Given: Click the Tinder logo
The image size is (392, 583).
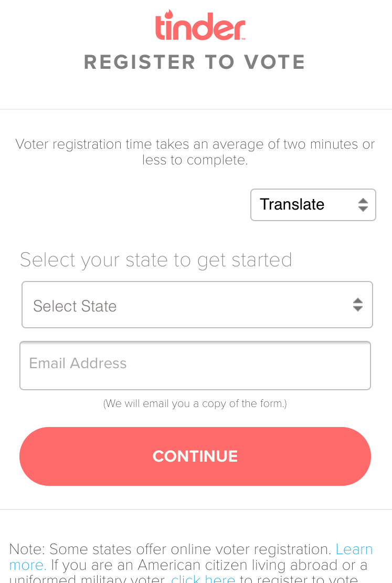Looking at the screenshot, I should (x=200, y=25).
